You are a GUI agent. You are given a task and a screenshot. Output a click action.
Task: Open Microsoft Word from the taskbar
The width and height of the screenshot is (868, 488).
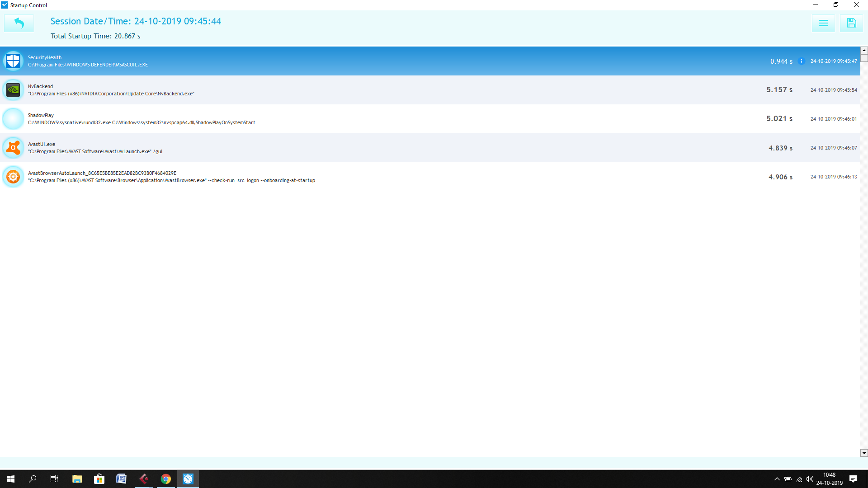click(121, 479)
